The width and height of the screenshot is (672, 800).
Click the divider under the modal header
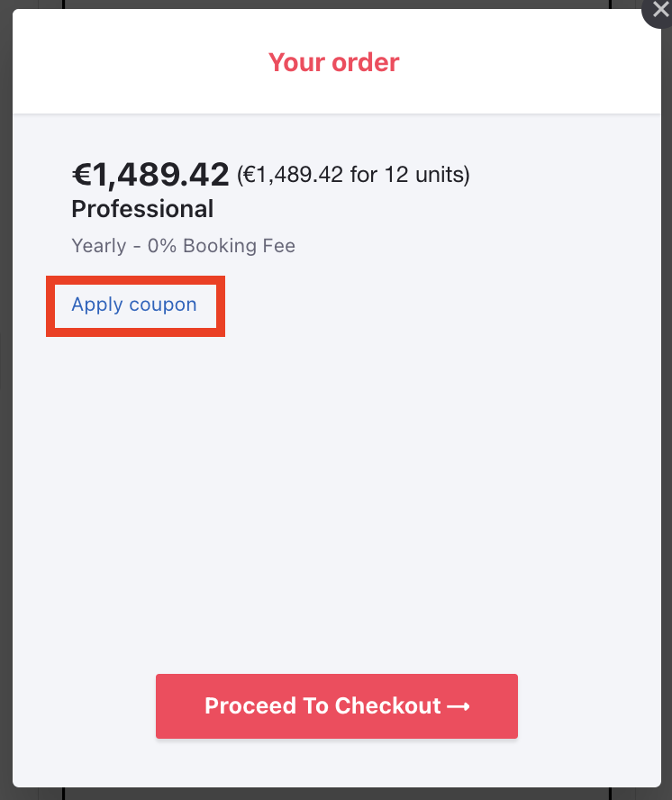(336, 114)
